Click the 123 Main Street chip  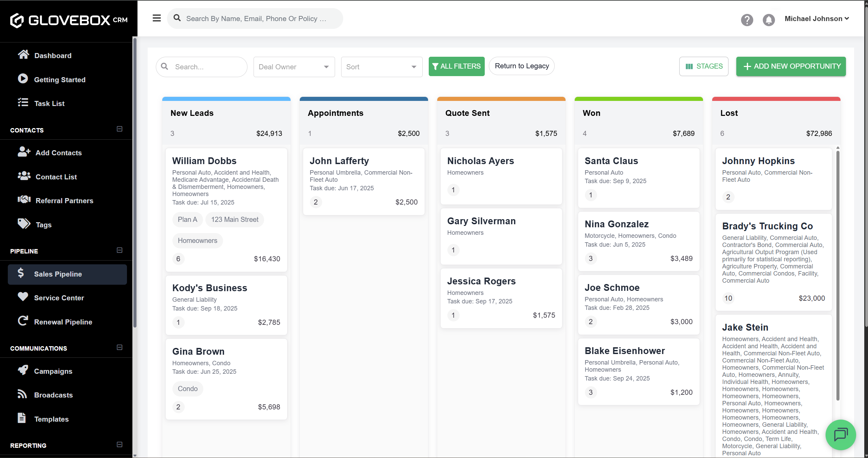pyautogui.click(x=235, y=220)
